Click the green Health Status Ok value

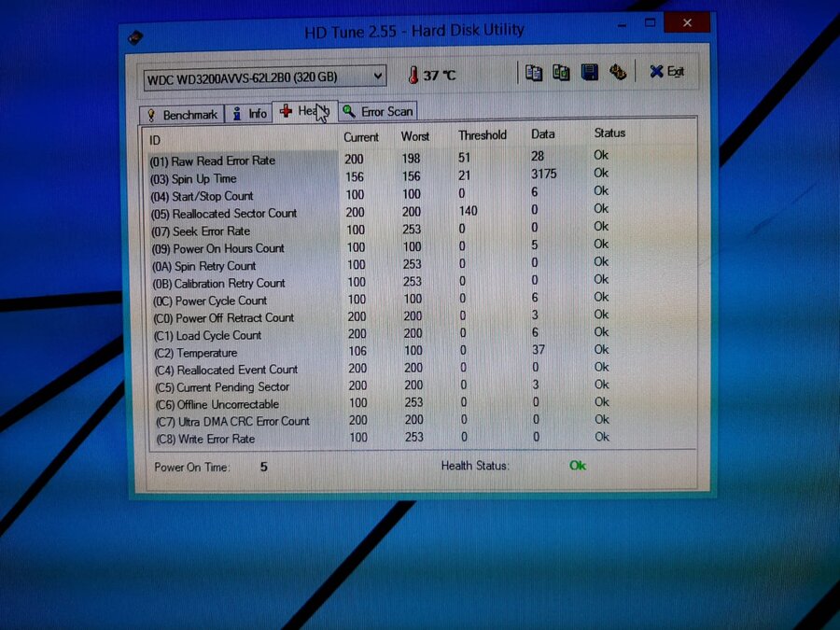point(578,466)
